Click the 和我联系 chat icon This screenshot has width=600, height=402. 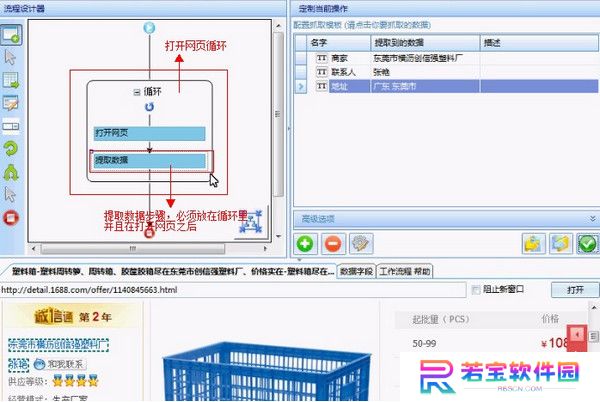click(39, 365)
